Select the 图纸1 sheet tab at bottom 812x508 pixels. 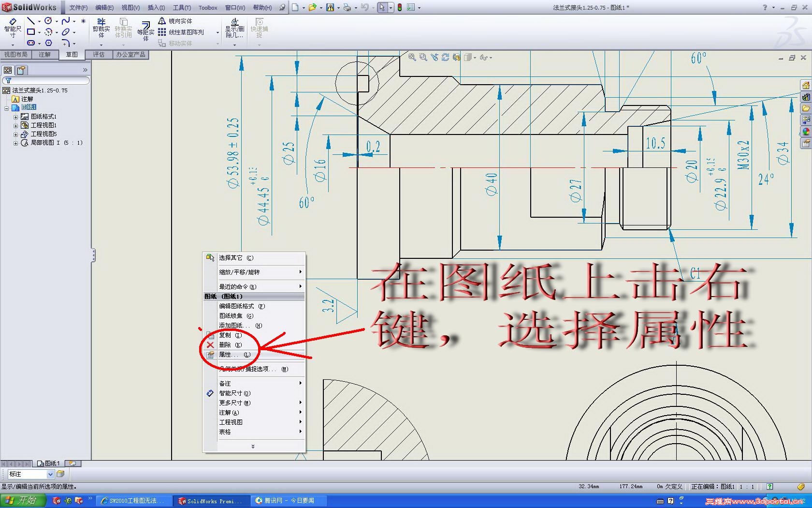coord(49,463)
